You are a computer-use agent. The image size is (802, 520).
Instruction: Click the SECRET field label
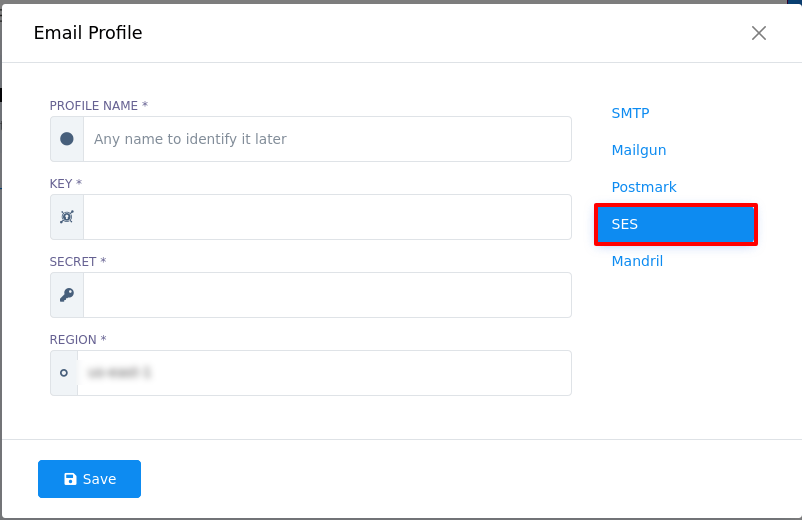78,262
